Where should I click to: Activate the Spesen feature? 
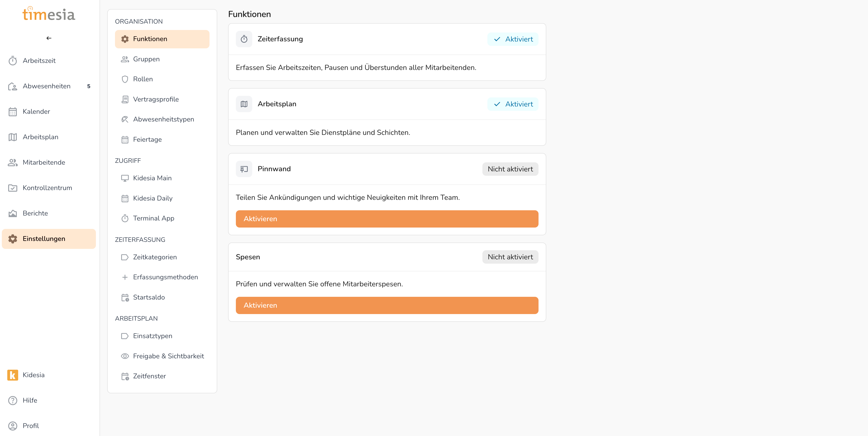point(387,305)
